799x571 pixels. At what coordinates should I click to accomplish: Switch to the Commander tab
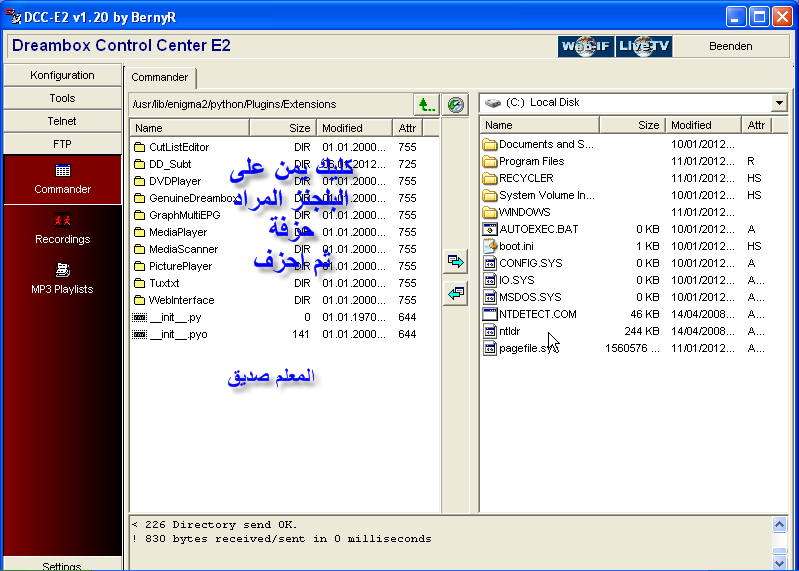click(159, 77)
